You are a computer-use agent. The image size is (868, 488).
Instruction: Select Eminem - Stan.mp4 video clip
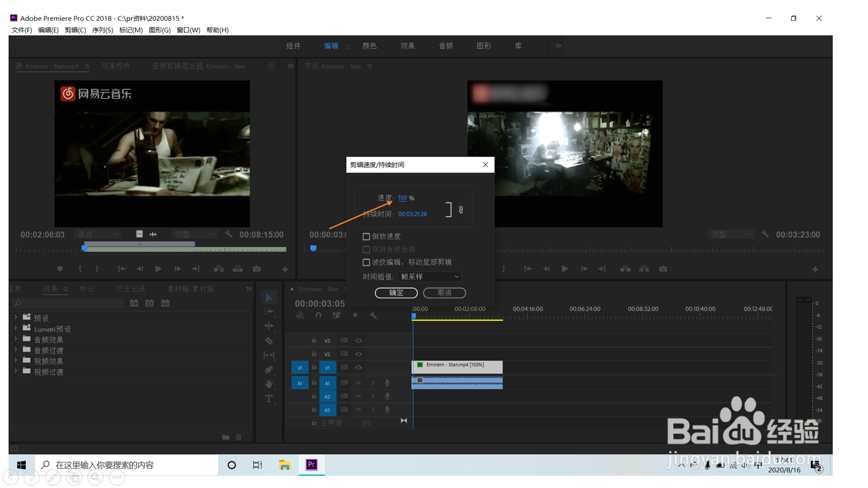click(457, 367)
